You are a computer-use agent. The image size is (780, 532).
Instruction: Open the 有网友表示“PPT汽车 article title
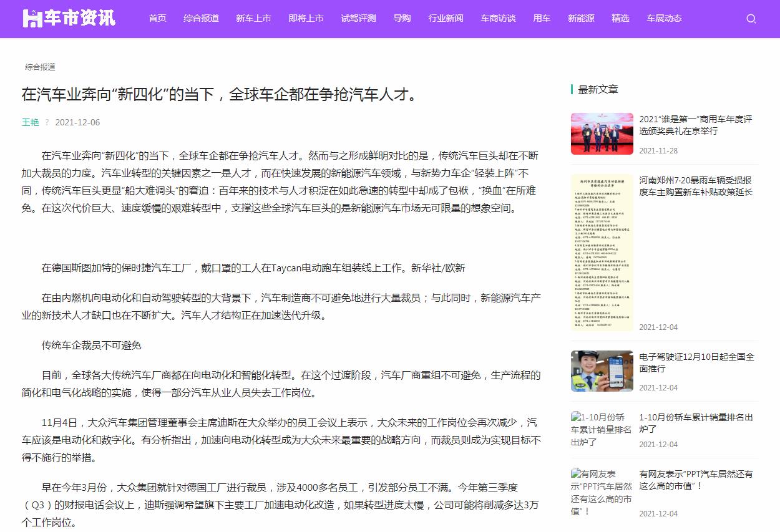[696, 480]
